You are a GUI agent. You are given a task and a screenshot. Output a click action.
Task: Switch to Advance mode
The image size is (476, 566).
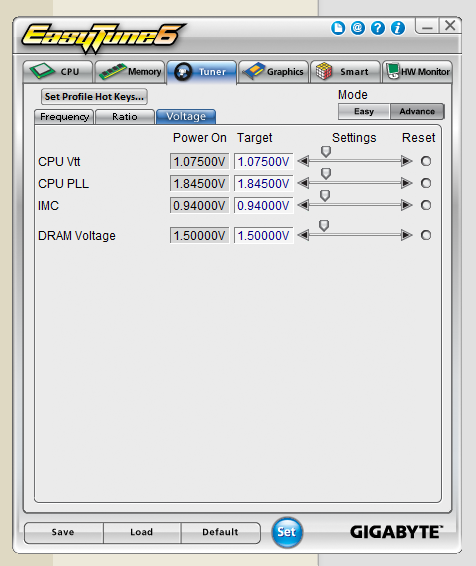[417, 111]
